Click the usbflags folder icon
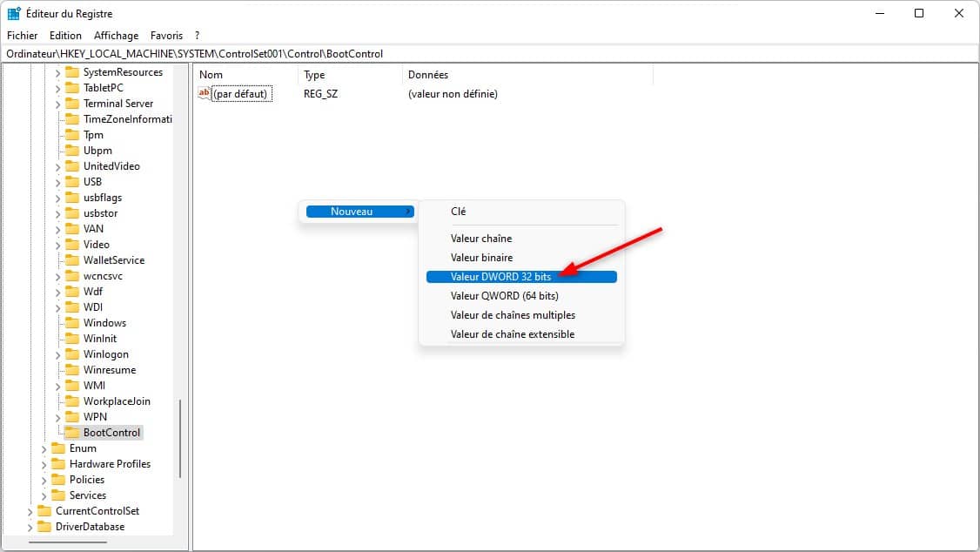Screen dimensions: 980x552 coord(72,197)
